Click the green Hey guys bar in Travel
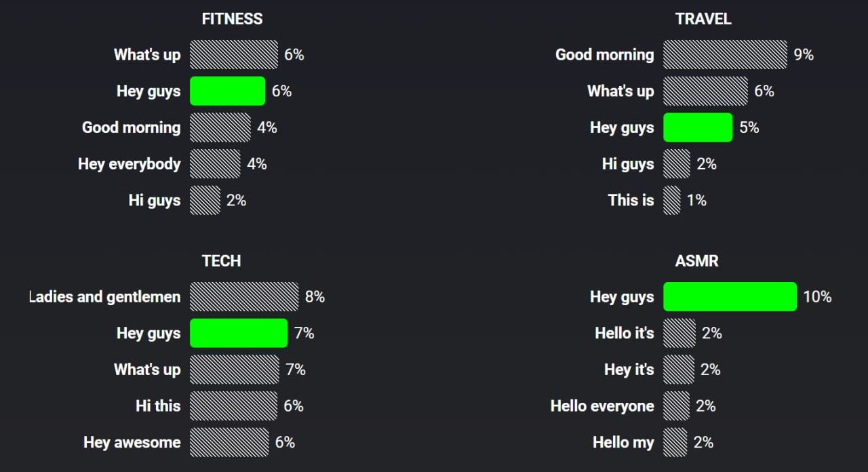Screen dimensions: 868x472 pyautogui.click(x=698, y=127)
